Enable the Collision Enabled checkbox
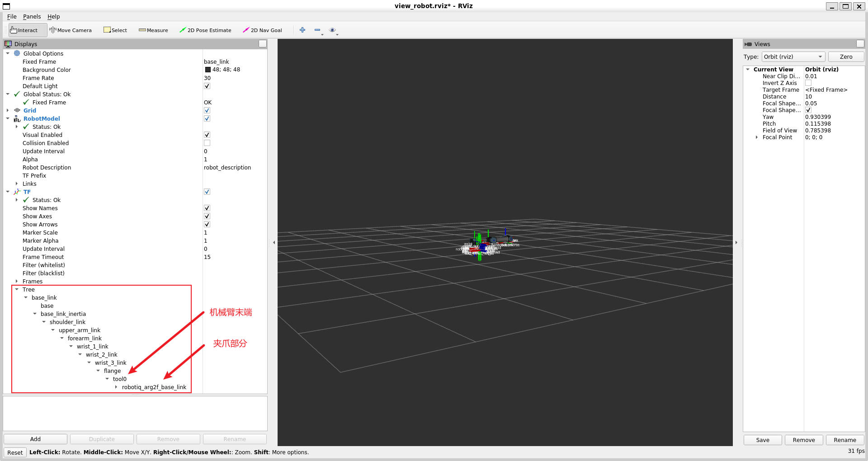 [x=207, y=143]
